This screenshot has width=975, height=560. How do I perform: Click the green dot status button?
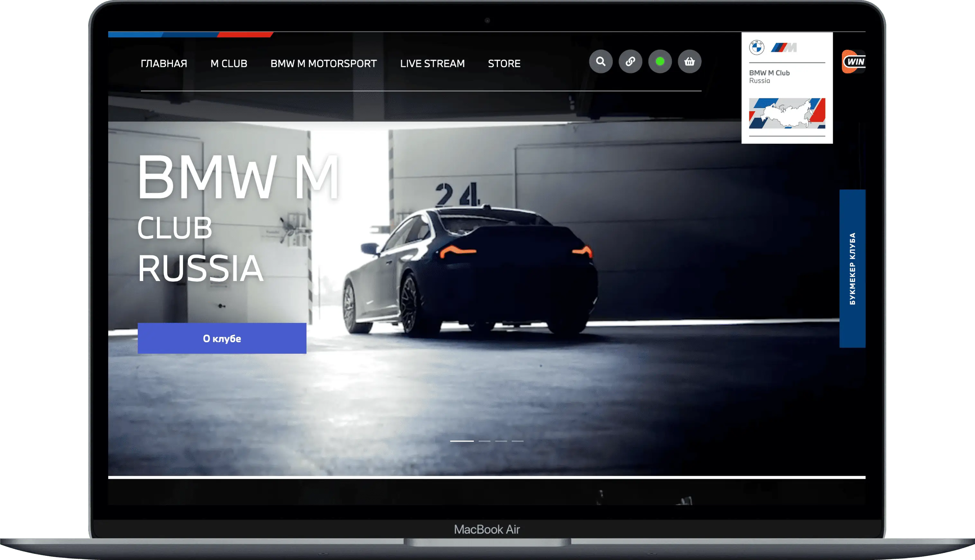point(660,61)
